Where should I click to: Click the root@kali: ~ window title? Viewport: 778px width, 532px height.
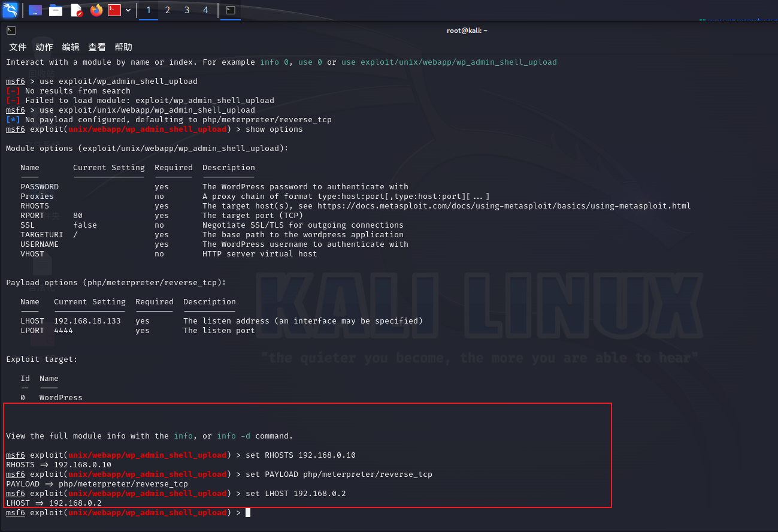(x=467, y=31)
